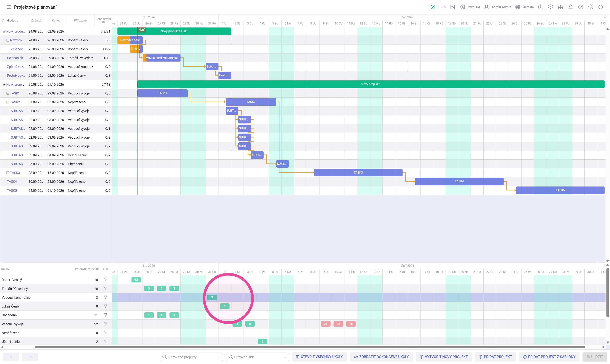Click the search magnifier in top bar
The height and width of the screenshot is (364, 610).
click(x=591, y=7)
